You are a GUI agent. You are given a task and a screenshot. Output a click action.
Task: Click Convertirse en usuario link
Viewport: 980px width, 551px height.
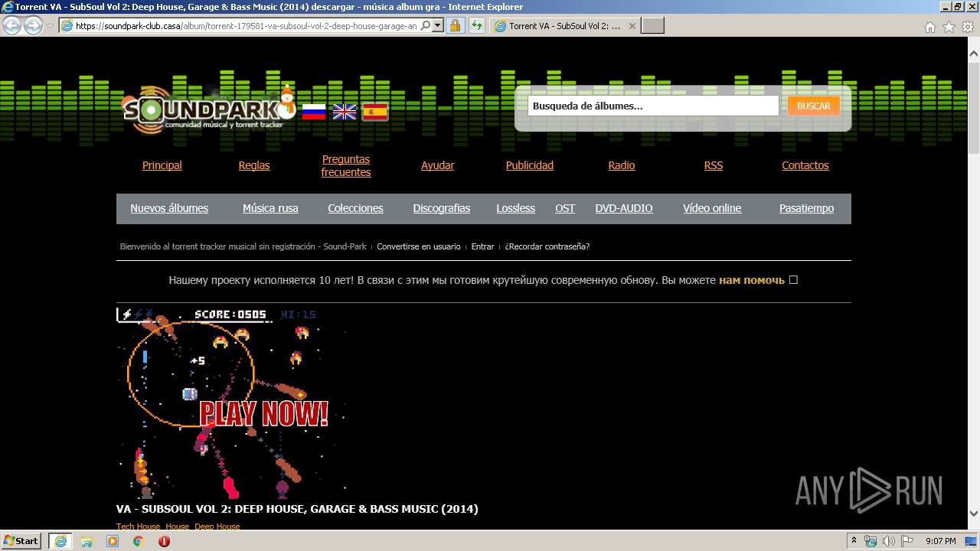(x=419, y=246)
